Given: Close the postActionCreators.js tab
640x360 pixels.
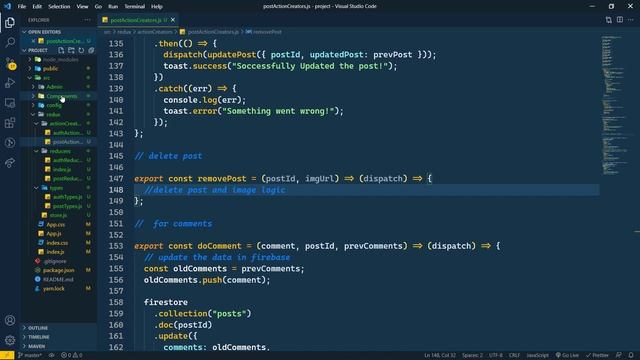Looking at the screenshot, I should (173, 20).
